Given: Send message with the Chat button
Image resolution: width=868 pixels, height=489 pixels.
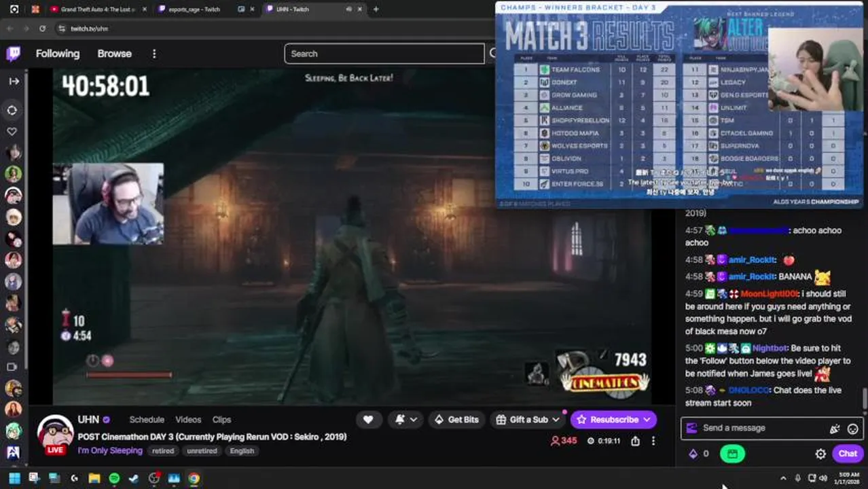Looking at the screenshot, I should pos(848,454).
